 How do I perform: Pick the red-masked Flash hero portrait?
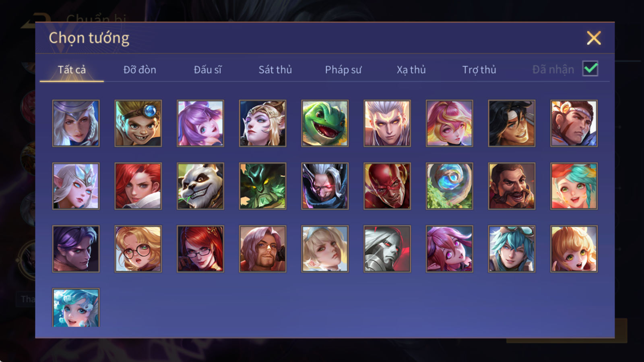click(x=387, y=186)
